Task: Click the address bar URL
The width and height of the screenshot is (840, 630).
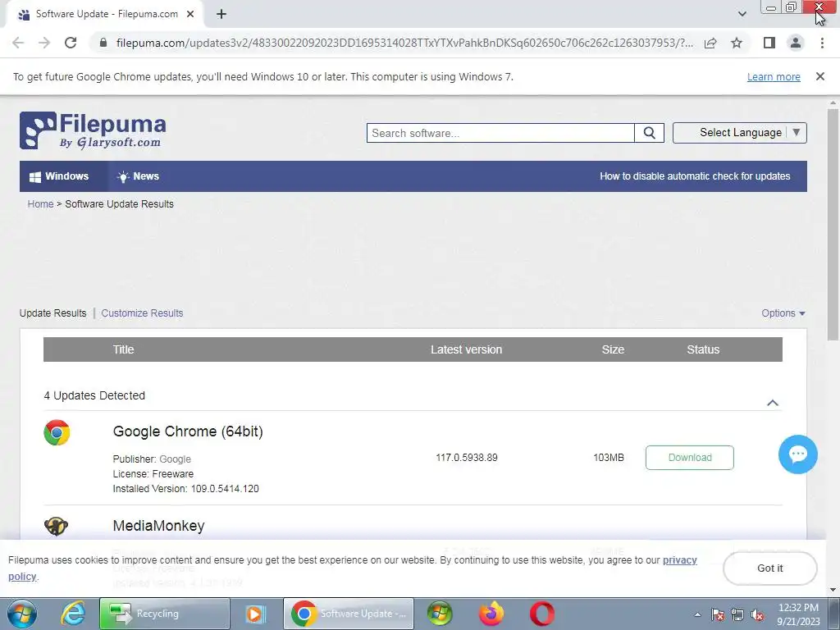Action: pyautogui.click(x=404, y=43)
